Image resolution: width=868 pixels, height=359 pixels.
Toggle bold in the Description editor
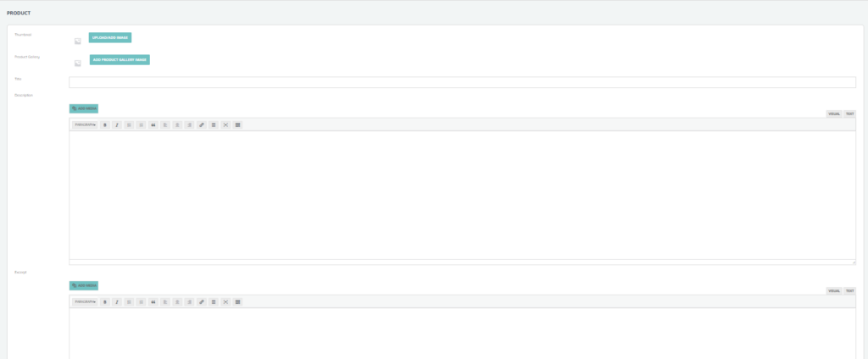pos(105,124)
